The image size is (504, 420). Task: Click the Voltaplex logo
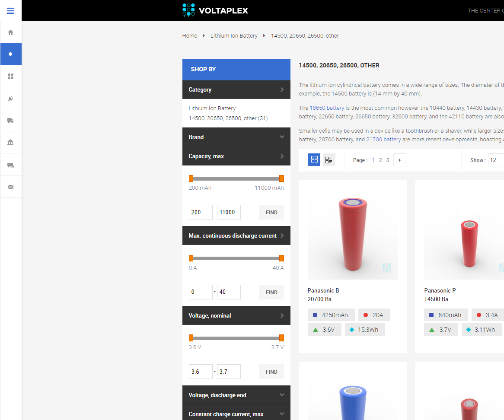[x=215, y=10]
